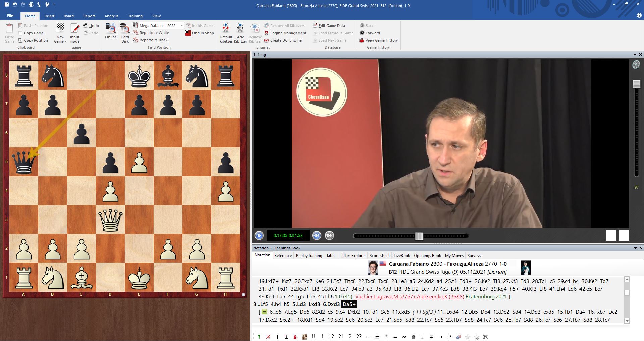Click Repertoire Black
The width and height of the screenshot is (644, 341).
point(151,40)
